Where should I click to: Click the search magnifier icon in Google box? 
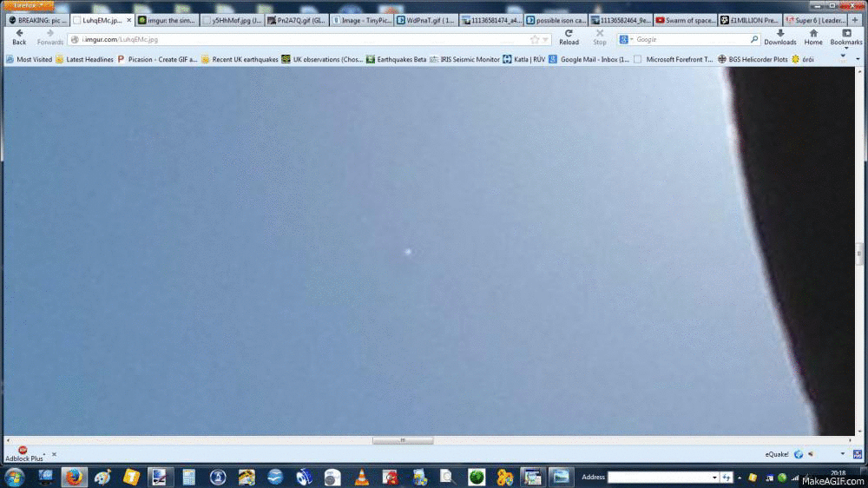coord(754,39)
